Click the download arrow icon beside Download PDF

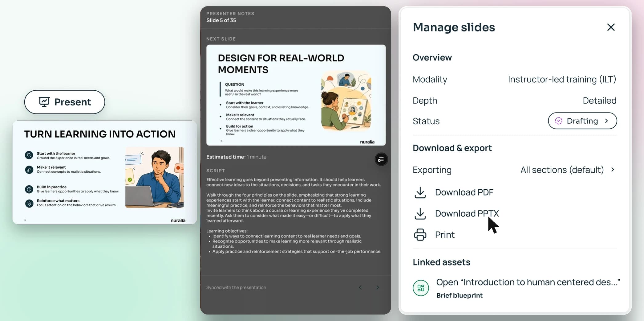[420, 192]
